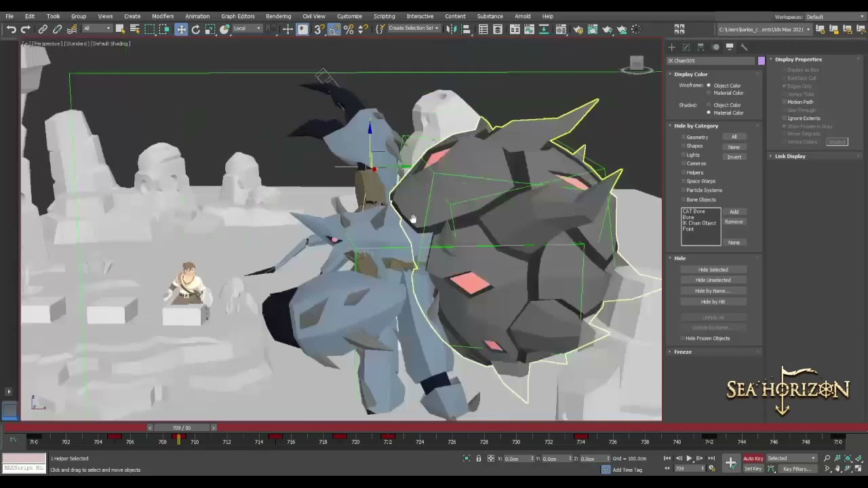Click the Hide by Hit button
868x488 pixels.
(x=713, y=302)
